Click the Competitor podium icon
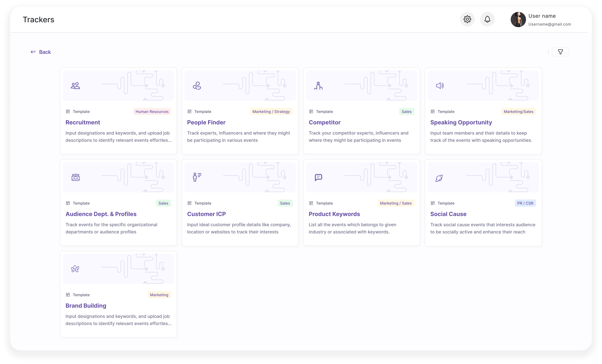This screenshot has width=602, height=364. point(318,86)
